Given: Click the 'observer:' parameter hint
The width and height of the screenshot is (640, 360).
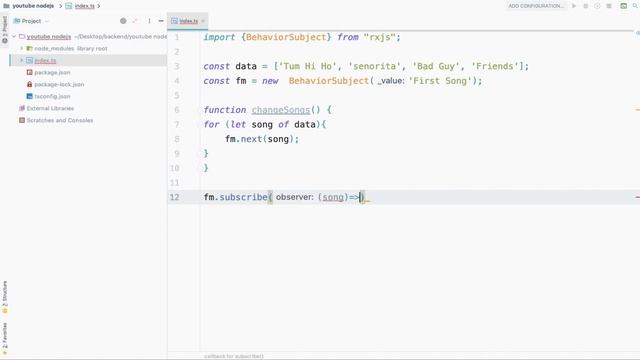Looking at the screenshot, I should (295, 197).
